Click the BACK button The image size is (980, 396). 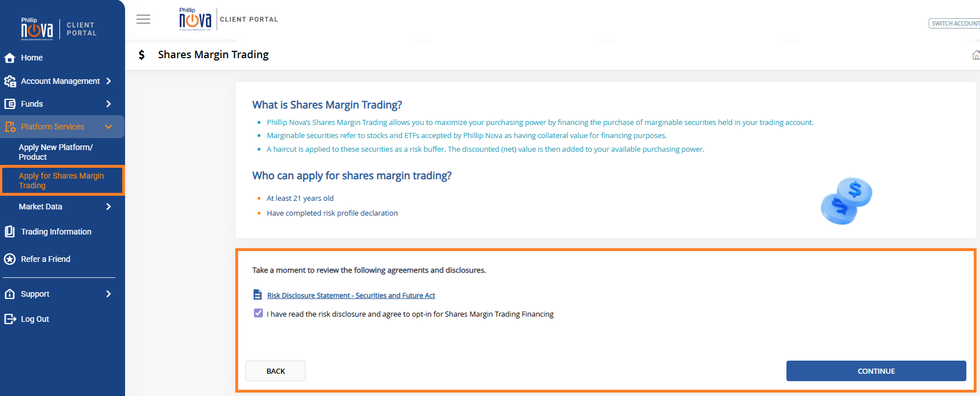pyautogui.click(x=275, y=371)
